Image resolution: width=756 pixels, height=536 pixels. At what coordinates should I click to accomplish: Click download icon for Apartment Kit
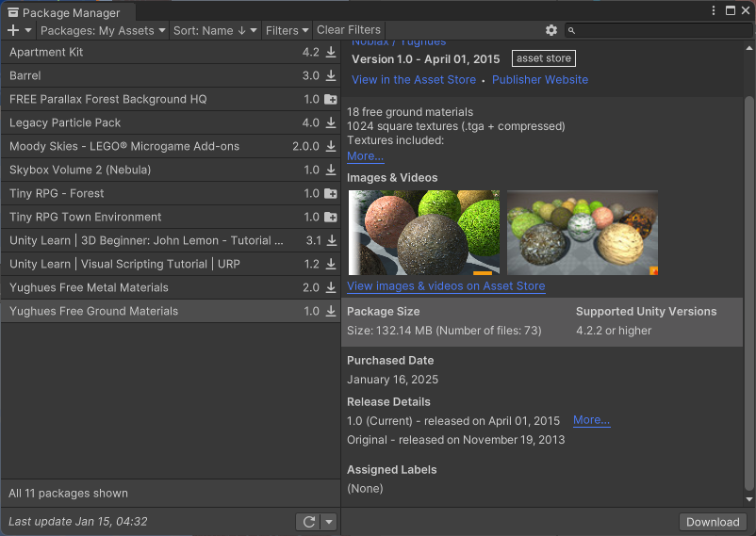pos(331,52)
